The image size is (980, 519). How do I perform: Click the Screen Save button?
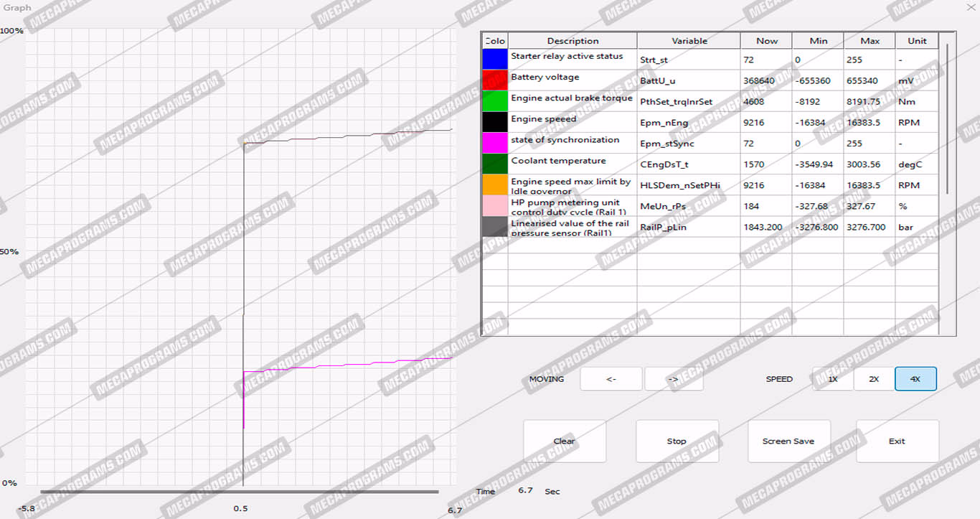tap(788, 441)
